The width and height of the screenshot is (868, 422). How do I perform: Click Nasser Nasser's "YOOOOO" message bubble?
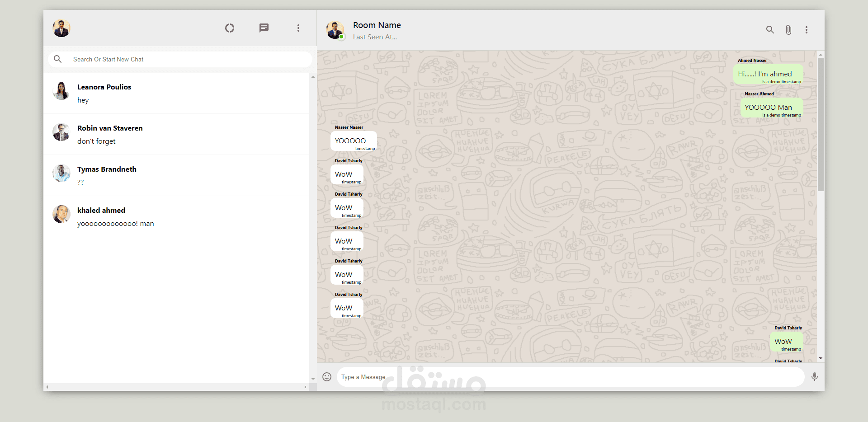coord(354,141)
